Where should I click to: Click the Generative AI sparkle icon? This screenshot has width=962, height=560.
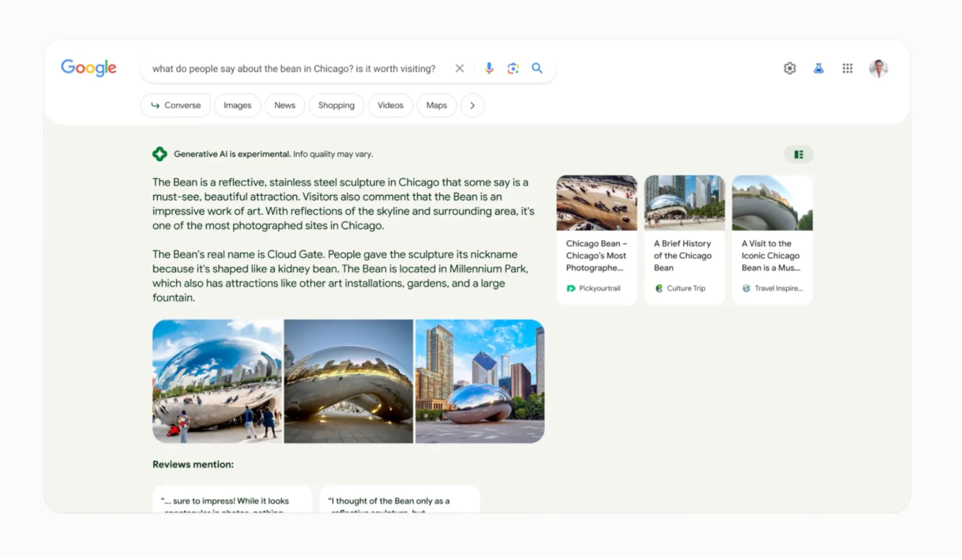click(x=159, y=154)
